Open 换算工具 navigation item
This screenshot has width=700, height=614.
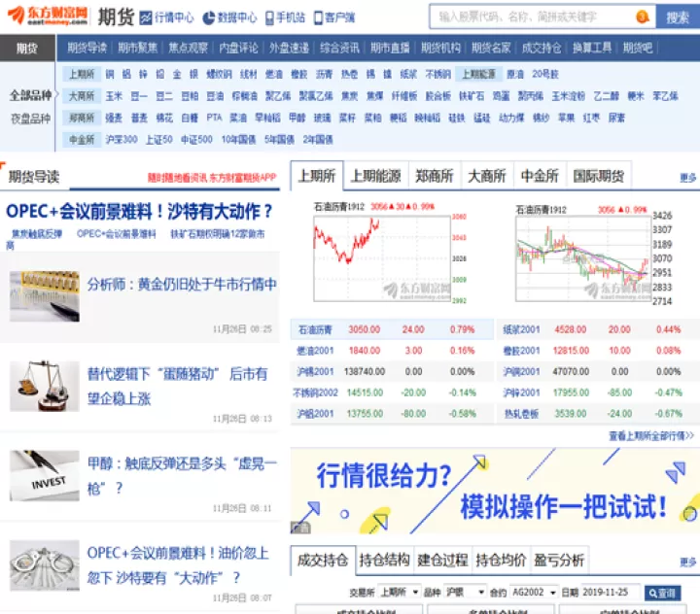[x=591, y=48]
